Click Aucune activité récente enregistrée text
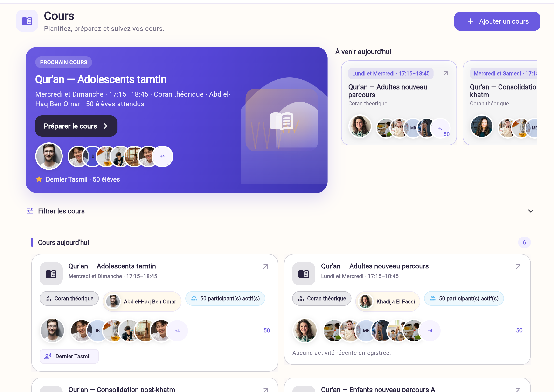 point(341,353)
